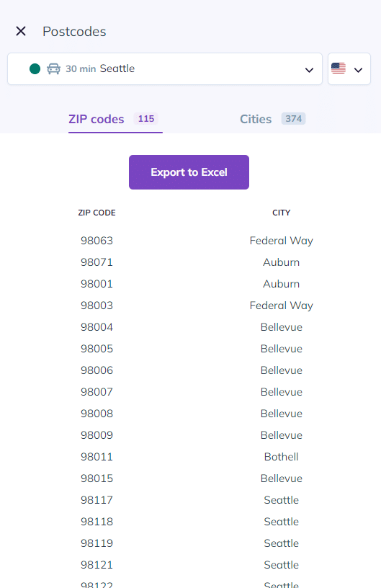Expand the area list chevron arrow
Screen dimensions: 381x588
[309, 70]
